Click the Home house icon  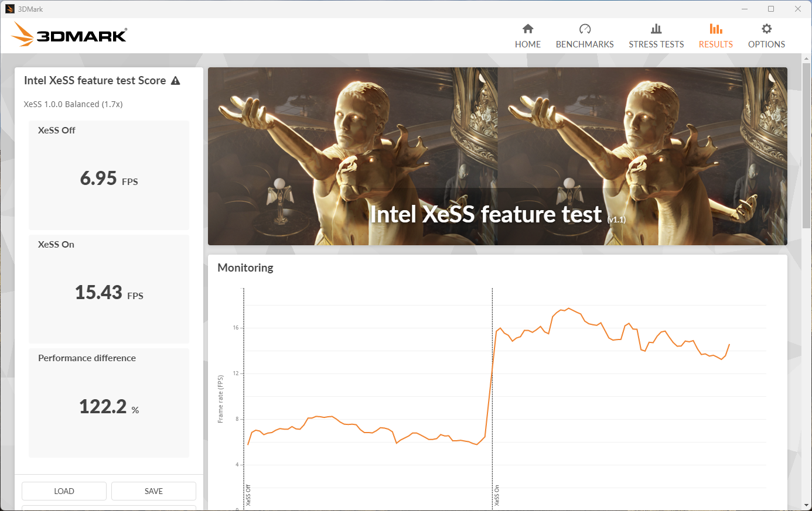(x=528, y=29)
